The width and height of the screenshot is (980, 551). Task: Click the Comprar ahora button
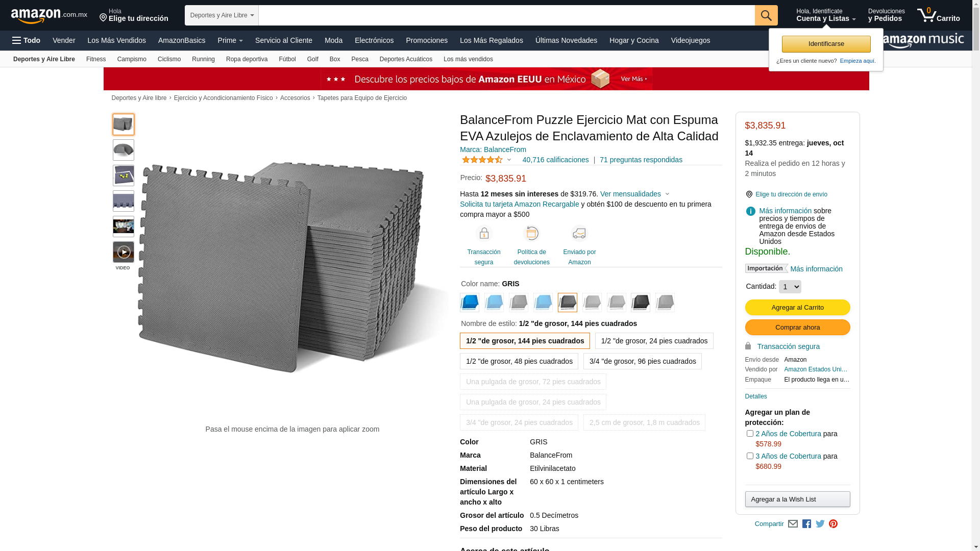(x=797, y=328)
